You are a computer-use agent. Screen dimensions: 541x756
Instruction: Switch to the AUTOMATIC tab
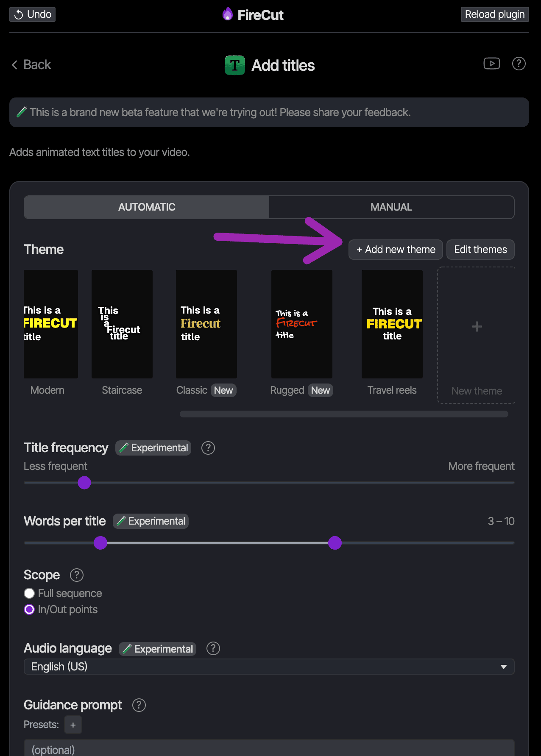click(147, 207)
